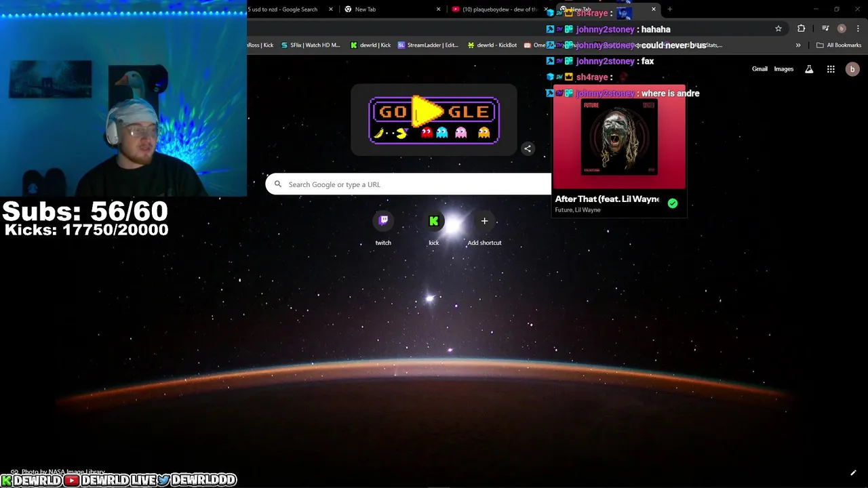This screenshot has width=868, height=488.
Task: Close the first New Tab tab
Action: click(438, 9)
